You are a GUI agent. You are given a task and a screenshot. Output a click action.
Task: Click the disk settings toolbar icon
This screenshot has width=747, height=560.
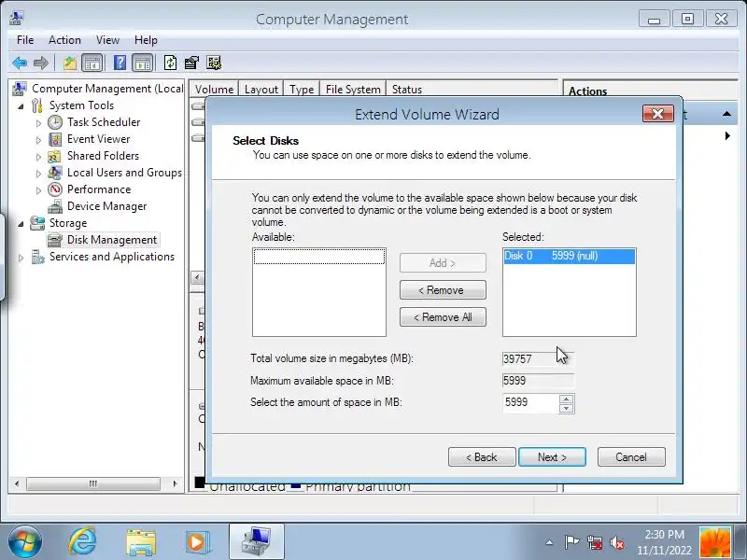pyautogui.click(x=214, y=63)
